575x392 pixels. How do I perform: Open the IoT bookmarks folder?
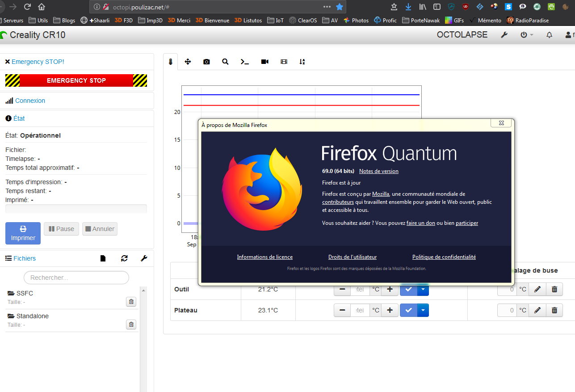(x=276, y=20)
